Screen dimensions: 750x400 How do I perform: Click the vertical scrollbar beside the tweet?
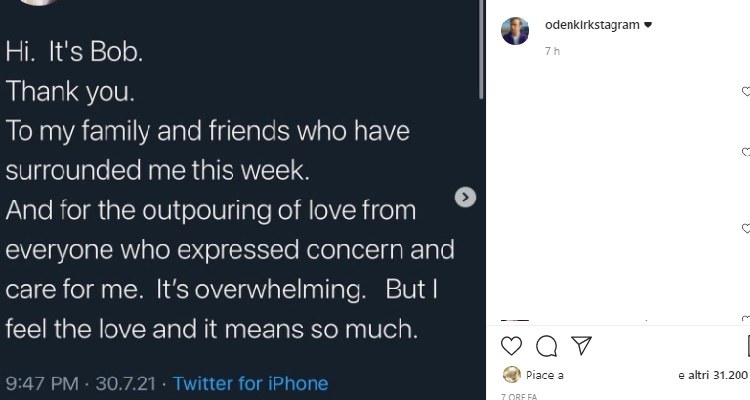pos(481,60)
